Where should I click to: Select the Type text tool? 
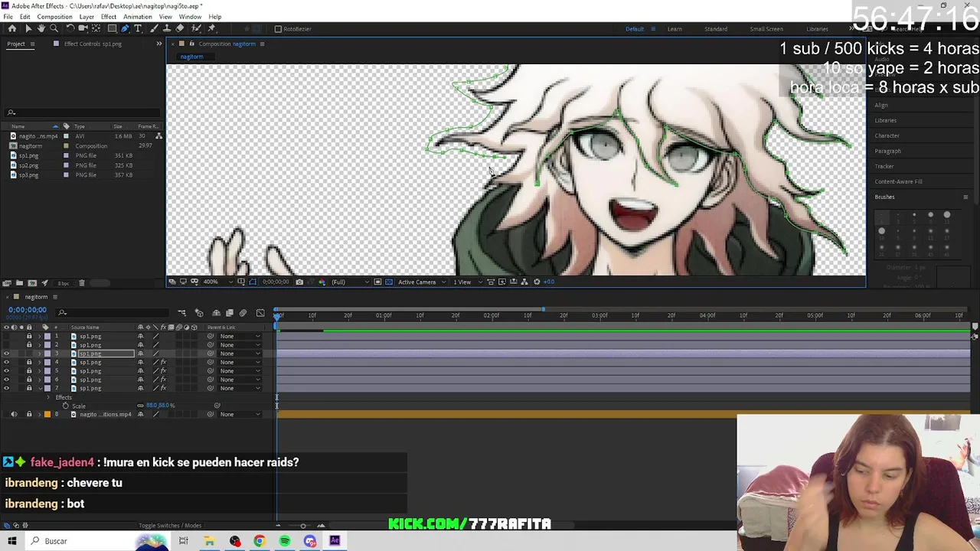pyautogui.click(x=138, y=28)
